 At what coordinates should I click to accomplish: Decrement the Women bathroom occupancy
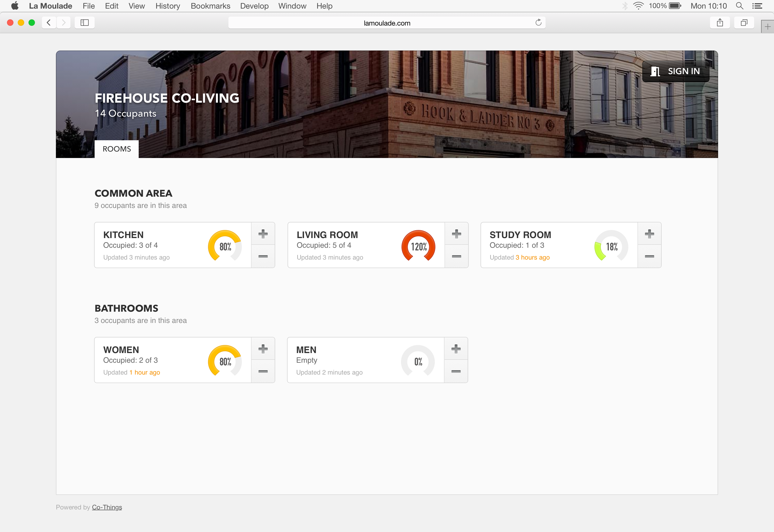coord(263,371)
